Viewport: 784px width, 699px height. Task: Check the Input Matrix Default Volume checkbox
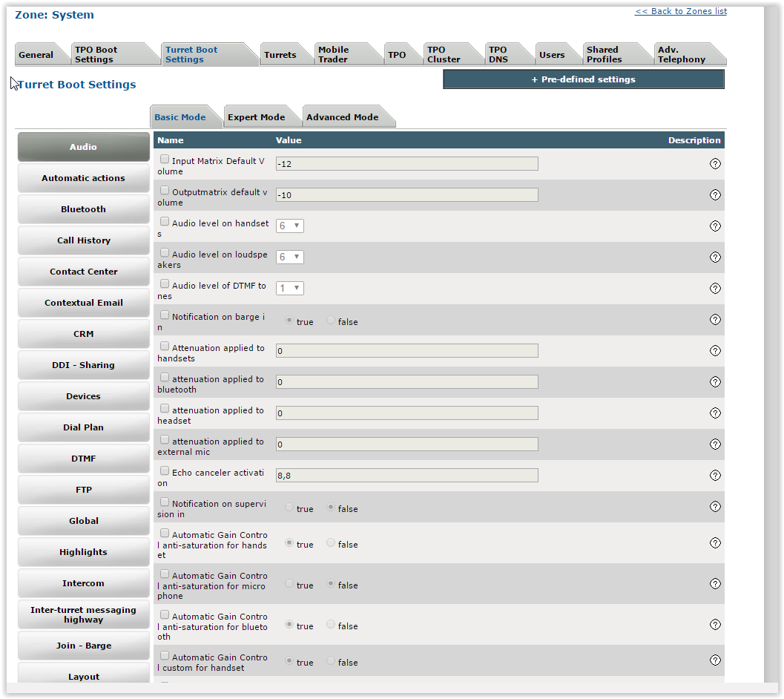(165, 159)
